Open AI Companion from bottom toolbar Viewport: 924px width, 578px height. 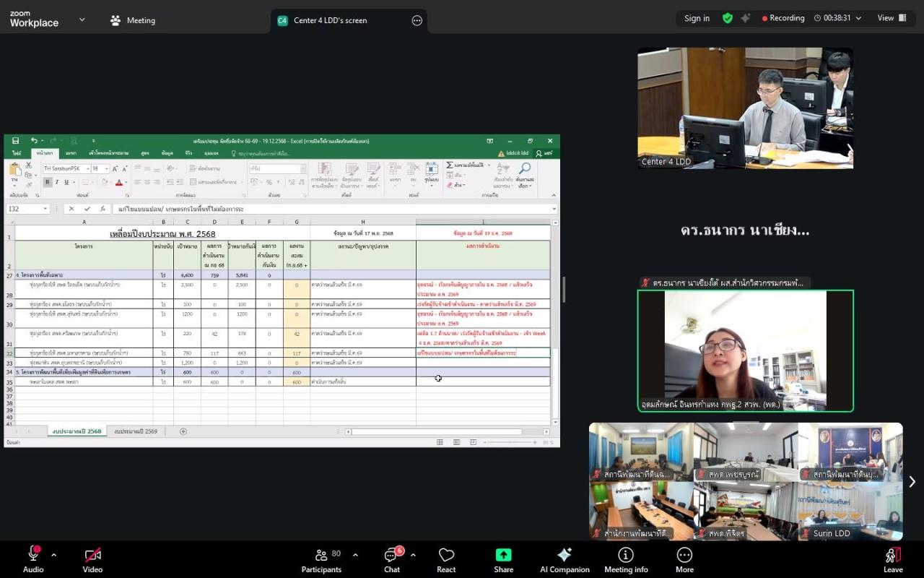[x=565, y=559]
